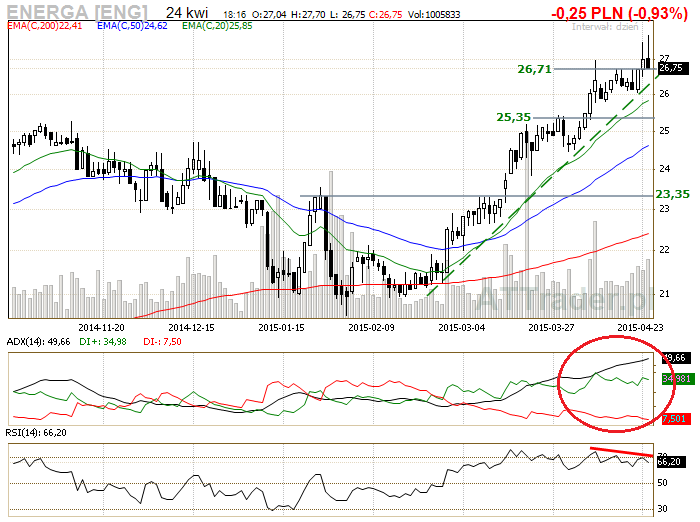700x522 pixels.
Task: Click the date axis label 2015-02-09
Action: 371,327
